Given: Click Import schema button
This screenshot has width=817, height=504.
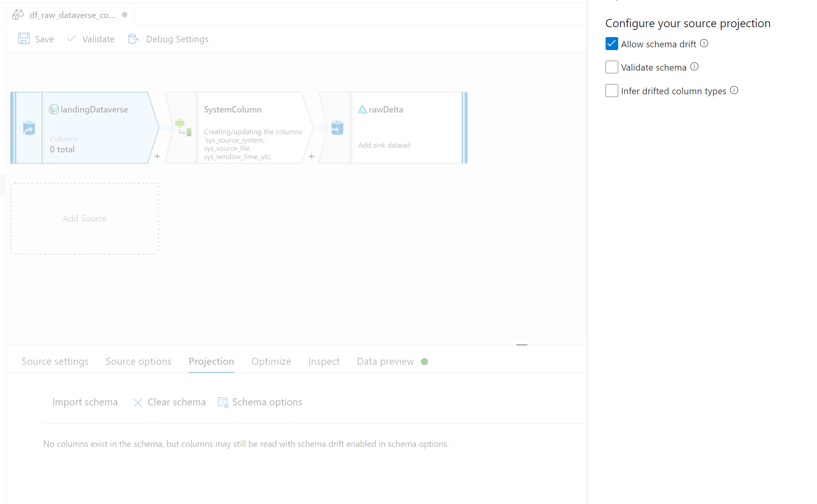Looking at the screenshot, I should [x=85, y=402].
